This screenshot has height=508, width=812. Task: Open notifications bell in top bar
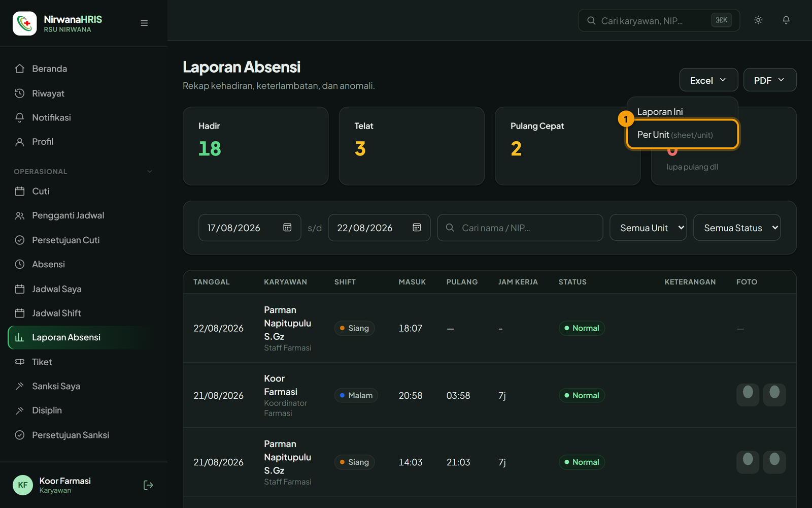pyautogui.click(x=786, y=20)
